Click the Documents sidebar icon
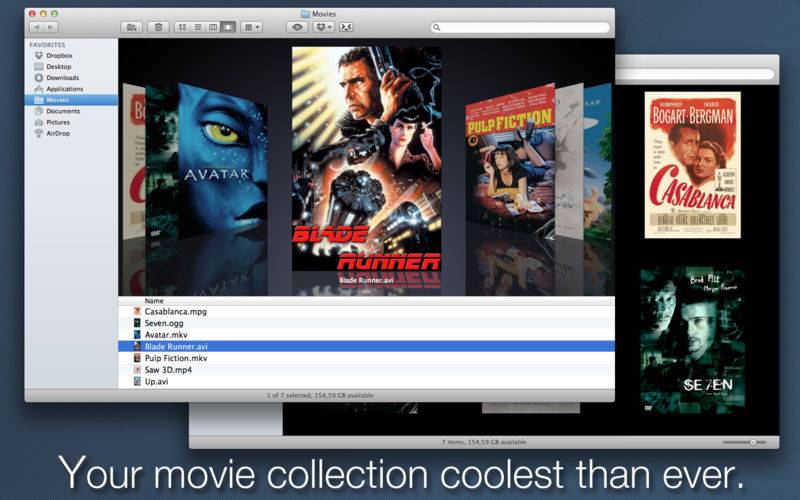Image resolution: width=800 pixels, height=500 pixels. pyautogui.click(x=39, y=111)
